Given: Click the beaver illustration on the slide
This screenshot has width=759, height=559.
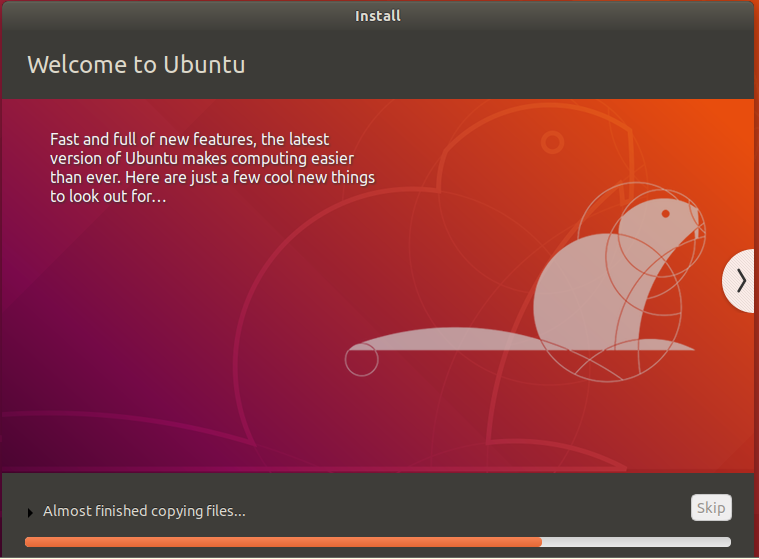Looking at the screenshot, I should pyautogui.click(x=525, y=281).
